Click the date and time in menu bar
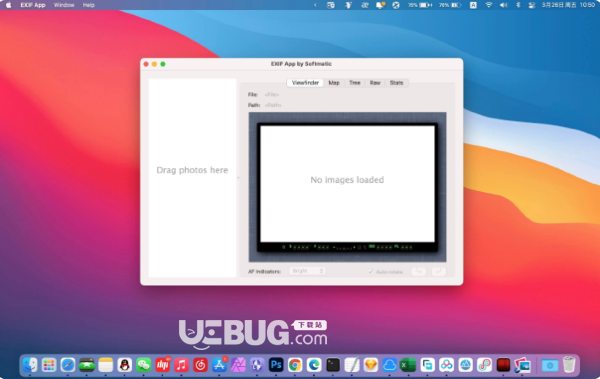The width and height of the screenshot is (600, 379). 568,5
